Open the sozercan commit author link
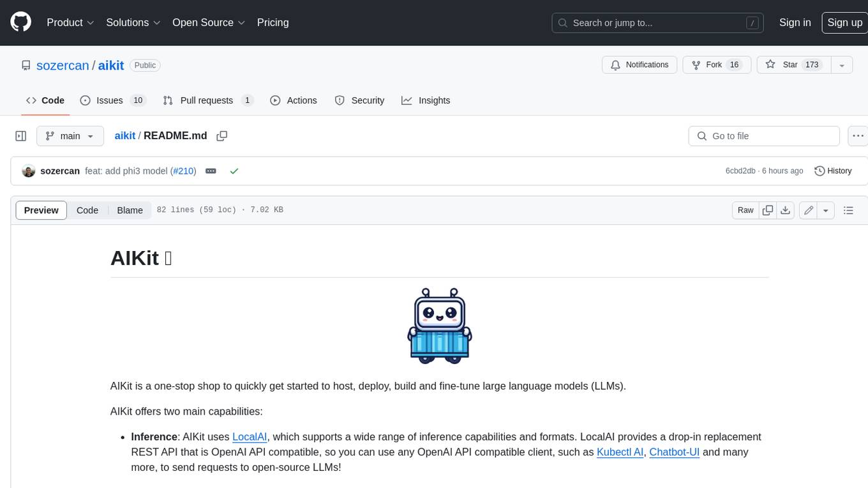Image resolution: width=868 pixels, height=488 pixels. coord(60,171)
